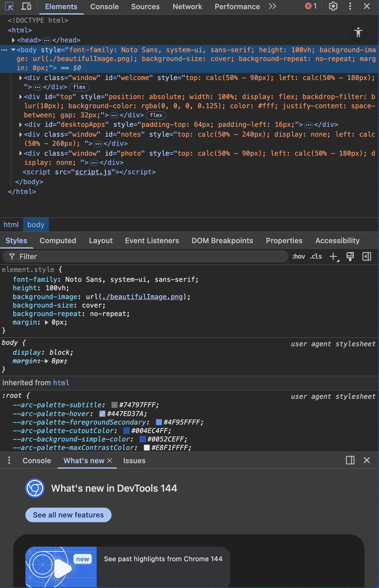Activate the inspect element picker icon
This screenshot has height=588, width=379.
tap(9, 6)
